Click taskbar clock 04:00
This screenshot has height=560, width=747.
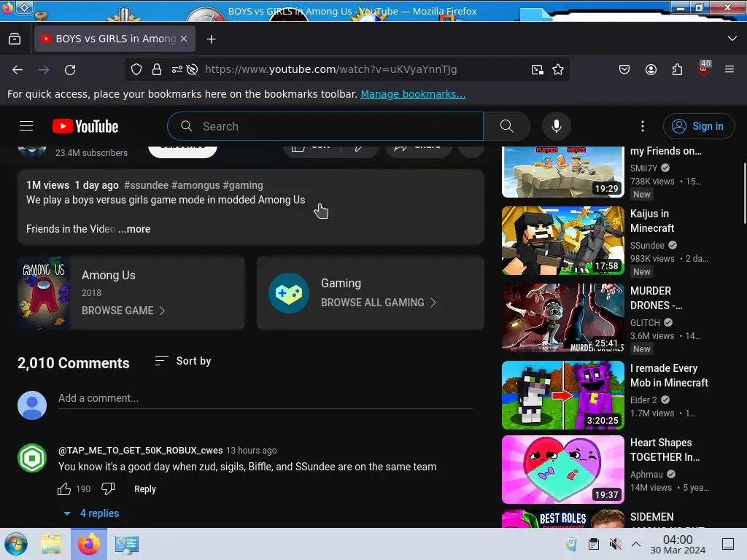(678, 544)
